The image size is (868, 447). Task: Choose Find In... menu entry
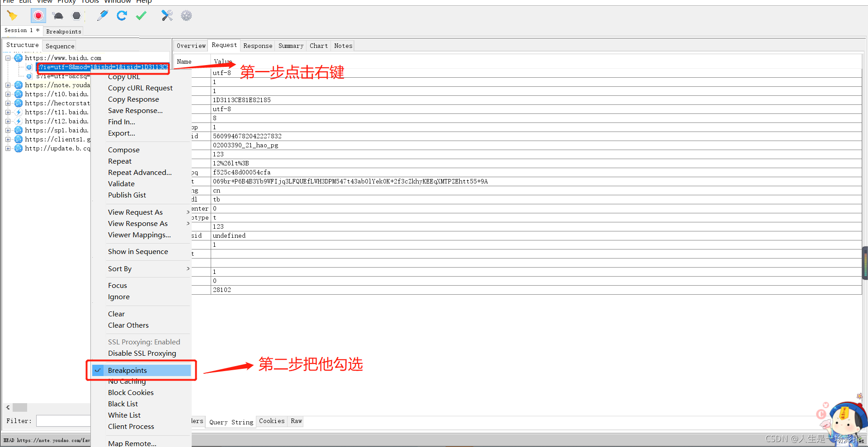pyautogui.click(x=122, y=122)
